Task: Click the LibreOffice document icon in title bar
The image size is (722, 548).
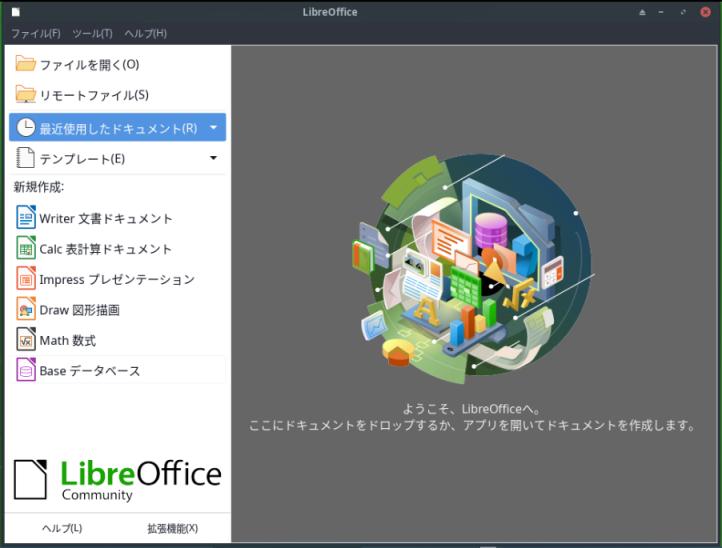Action: coord(16,12)
